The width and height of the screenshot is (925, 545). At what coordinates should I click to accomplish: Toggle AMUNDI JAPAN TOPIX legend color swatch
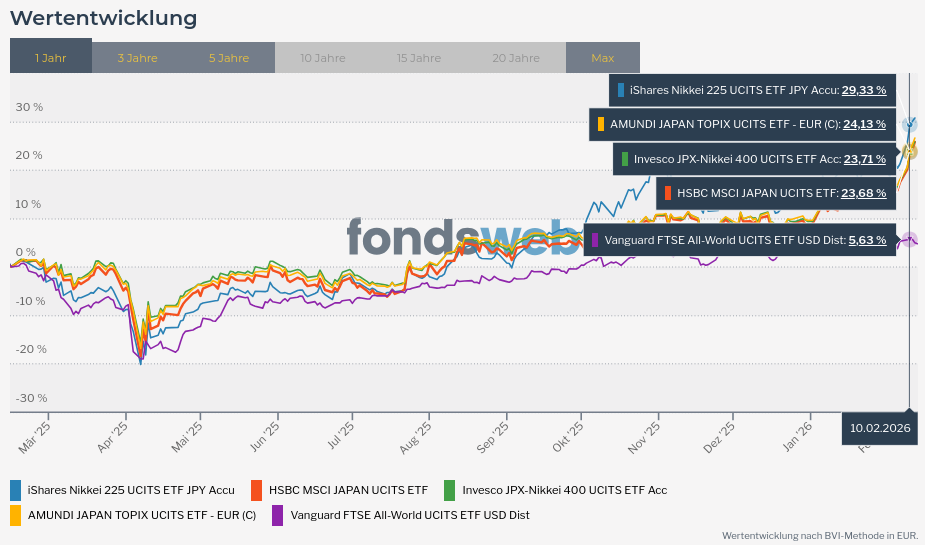pyautogui.click(x=15, y=515)
